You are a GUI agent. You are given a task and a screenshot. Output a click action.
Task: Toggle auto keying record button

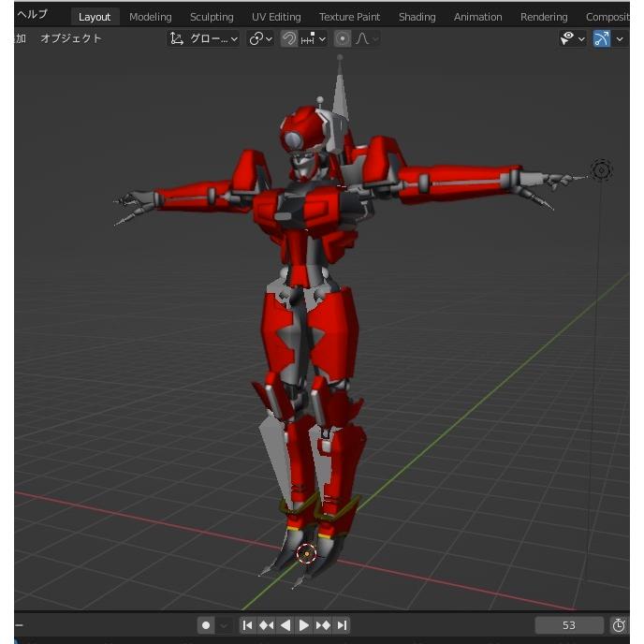pyautogui.click(x=206, y=625)
